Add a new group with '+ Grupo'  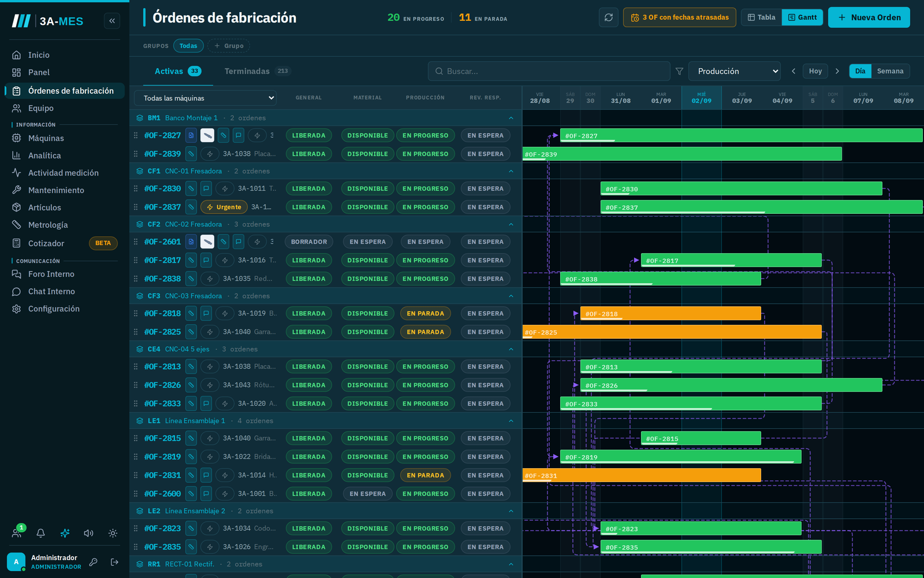pyautogui.click(x=229, y=46)
